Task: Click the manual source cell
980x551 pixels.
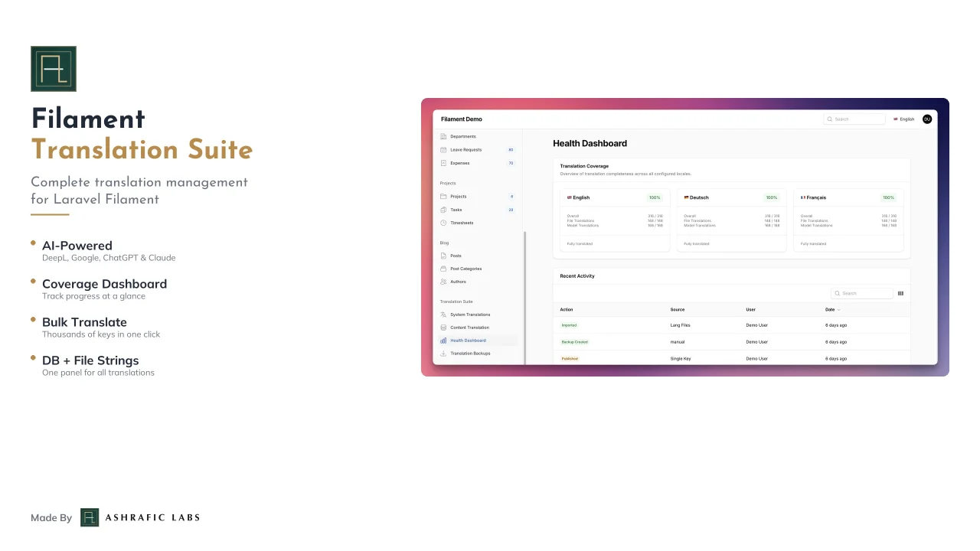Action: click(678, 342)
